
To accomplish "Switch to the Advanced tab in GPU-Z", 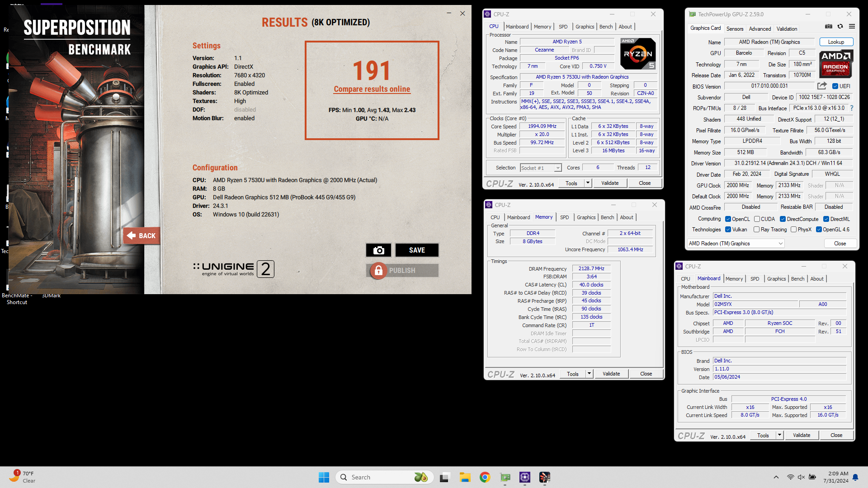I will coord(760,29).
